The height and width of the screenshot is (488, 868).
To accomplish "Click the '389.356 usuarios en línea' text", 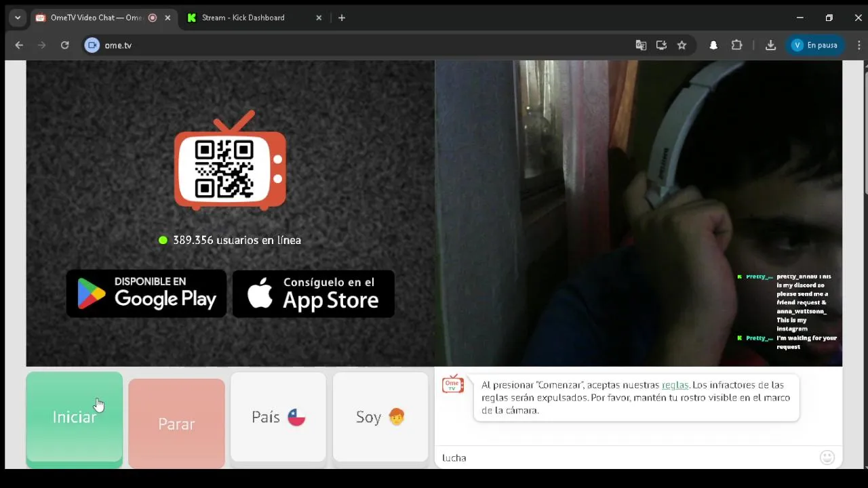I will pos(237,240).
